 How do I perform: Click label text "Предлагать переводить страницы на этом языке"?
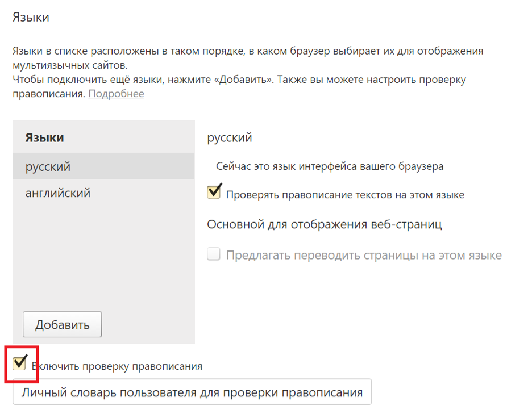(364, 256)
